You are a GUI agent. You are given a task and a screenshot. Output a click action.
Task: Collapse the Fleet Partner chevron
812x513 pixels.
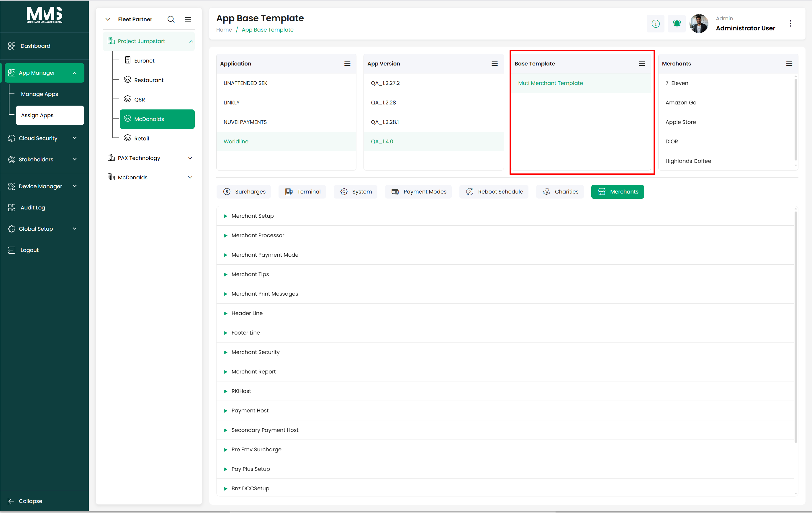click(108, 19)
